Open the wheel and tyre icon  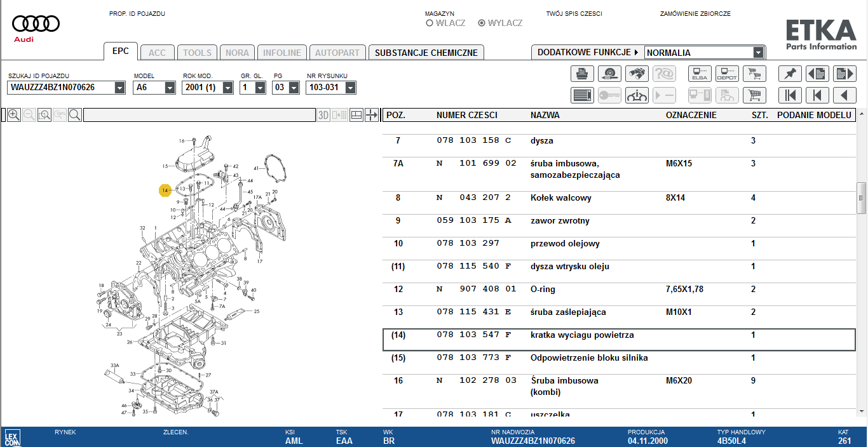[609, 74]
